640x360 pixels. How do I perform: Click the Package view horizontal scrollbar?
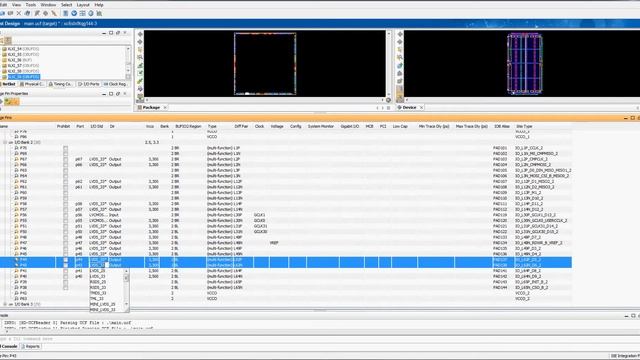point(265,100)
